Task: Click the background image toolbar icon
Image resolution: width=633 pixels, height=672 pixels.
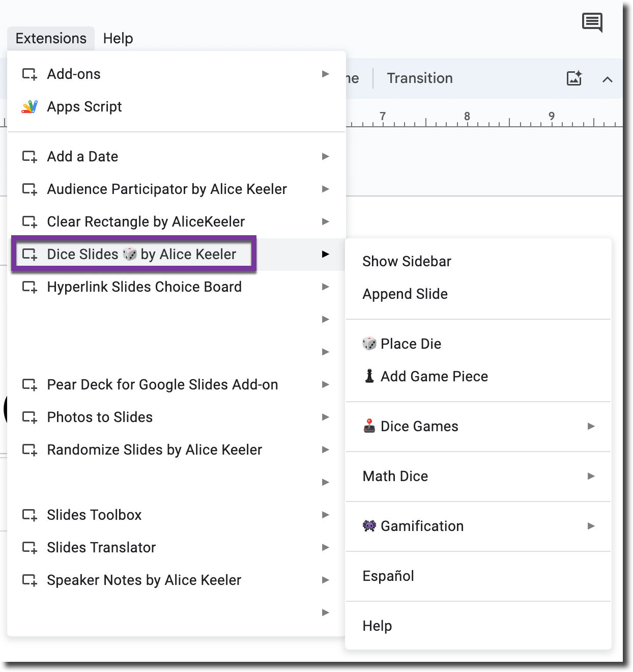Action: pos(573,78)
